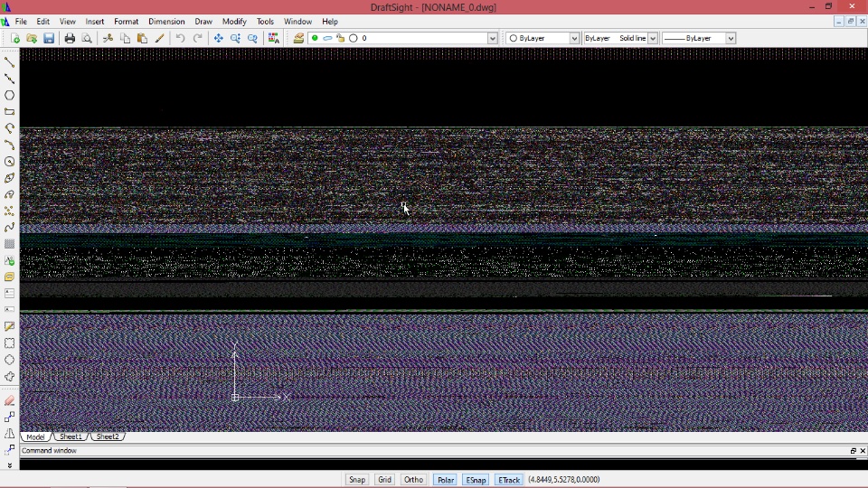Switch to the Sheet1 tab
This screenshot has height=488, width=868.
tap(71, 436)
